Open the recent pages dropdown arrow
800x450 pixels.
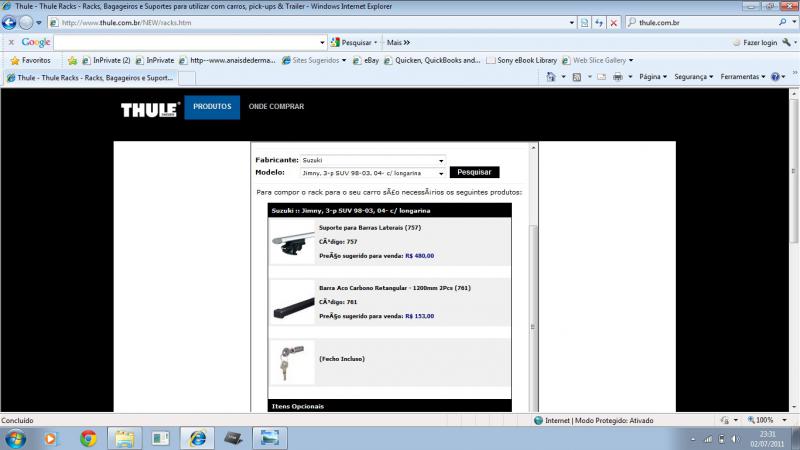pyautogui.click(x=39, y=23)
